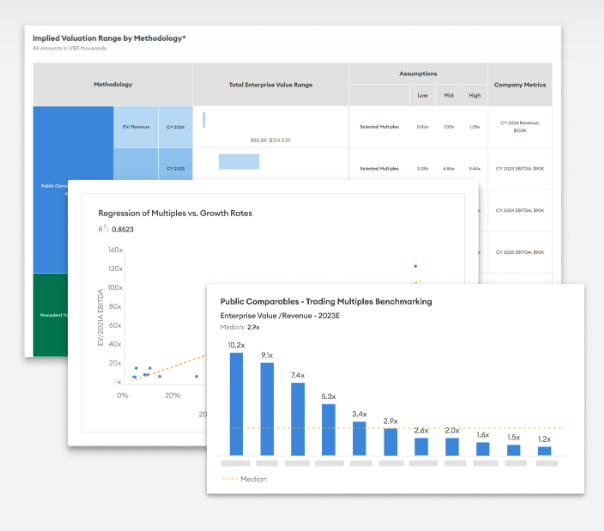Click the 9.1x bar in the benchmarking chart
The height and width of the screenshot is (531, 604).
click(267, 409)
